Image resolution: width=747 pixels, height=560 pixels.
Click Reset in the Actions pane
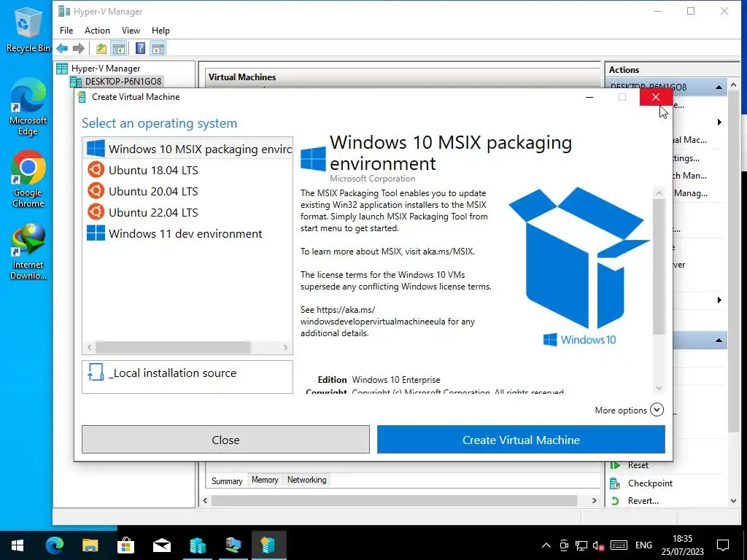coord(638,465)
